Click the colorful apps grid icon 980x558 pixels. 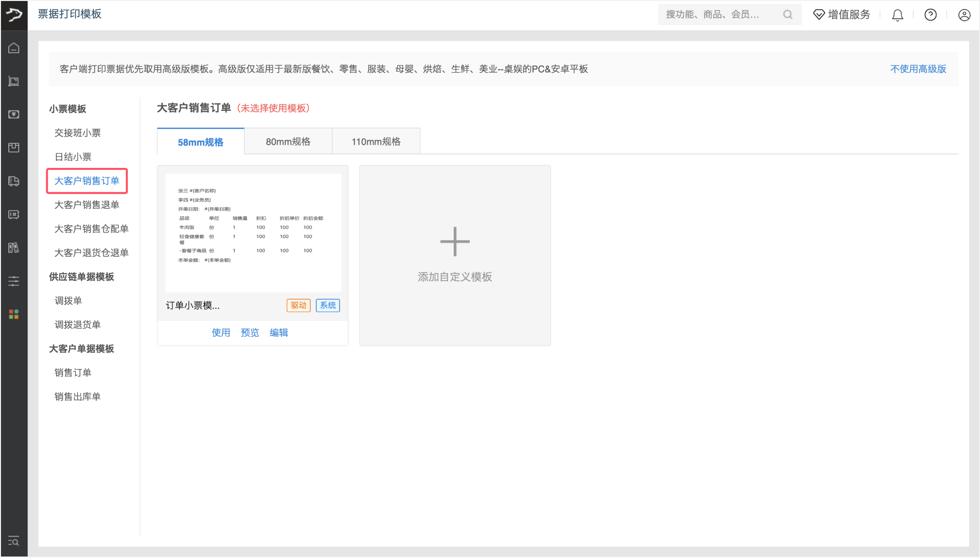click(14, 314)
